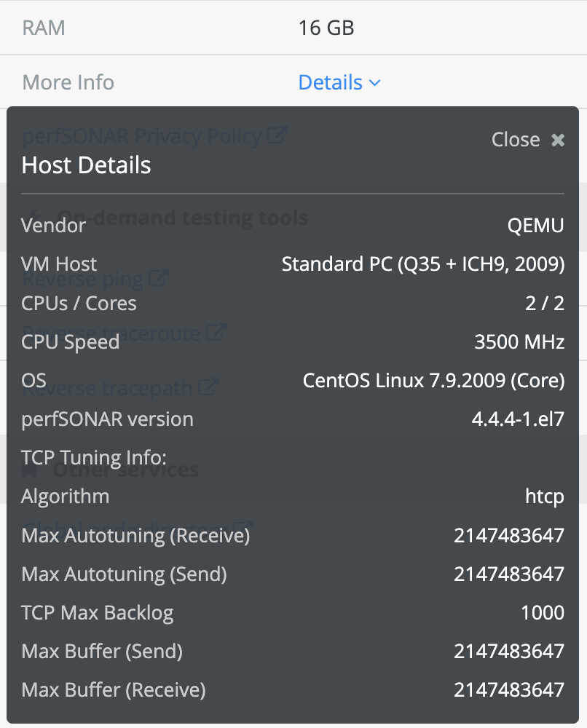Select the TCP Max Backlog value 1000
587x728 pixels.
pyautogui.click(x=543, y=613)
